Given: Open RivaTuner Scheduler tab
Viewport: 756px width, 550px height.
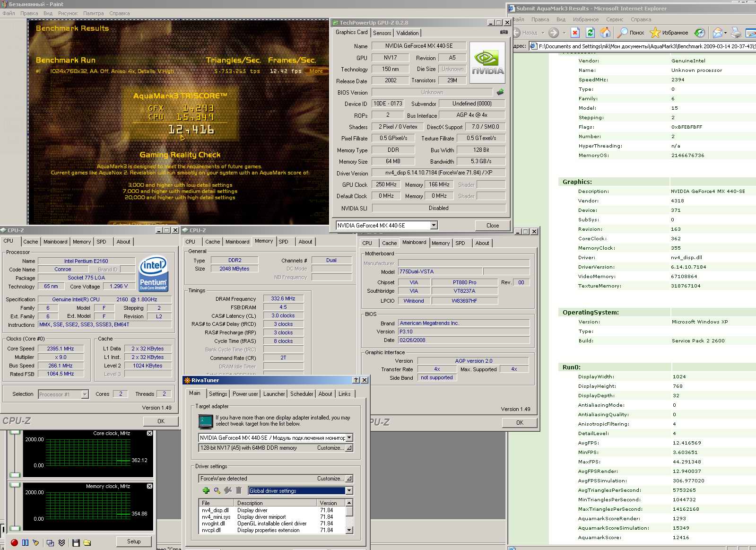Looking at the screenshot, I should pyautogui.click(x=302, y=394).
